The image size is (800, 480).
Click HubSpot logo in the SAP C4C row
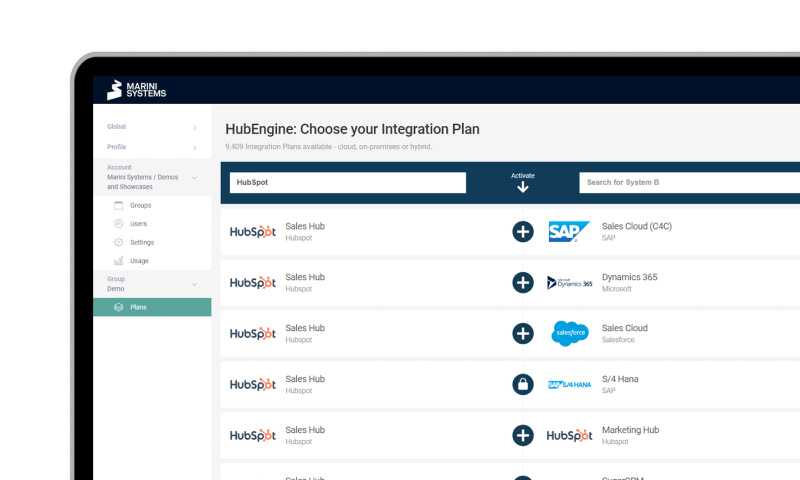click(253, 232)
